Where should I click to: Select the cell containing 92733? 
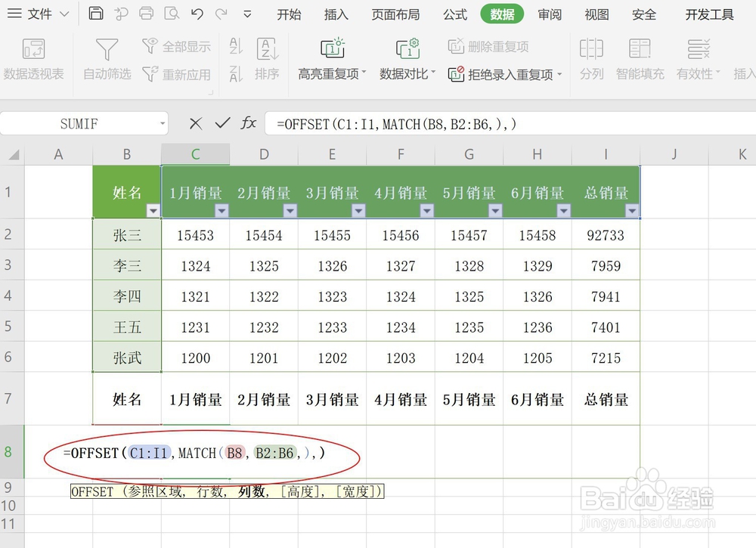[606, 235]
